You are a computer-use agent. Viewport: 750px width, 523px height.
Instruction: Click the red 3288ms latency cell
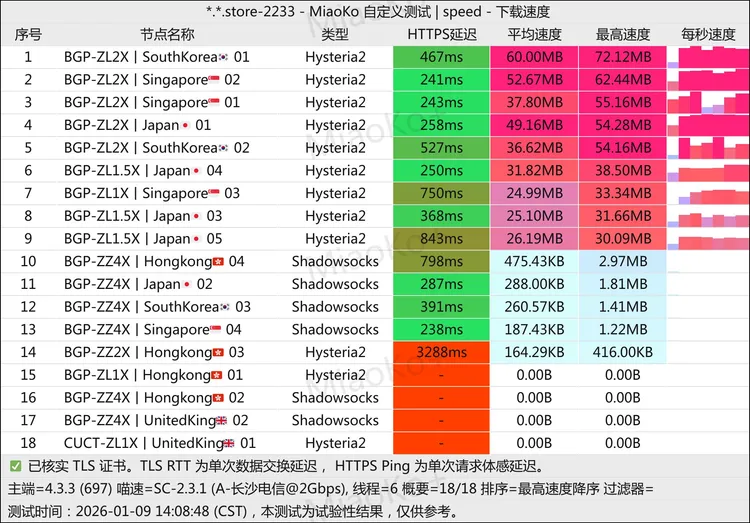441,353
